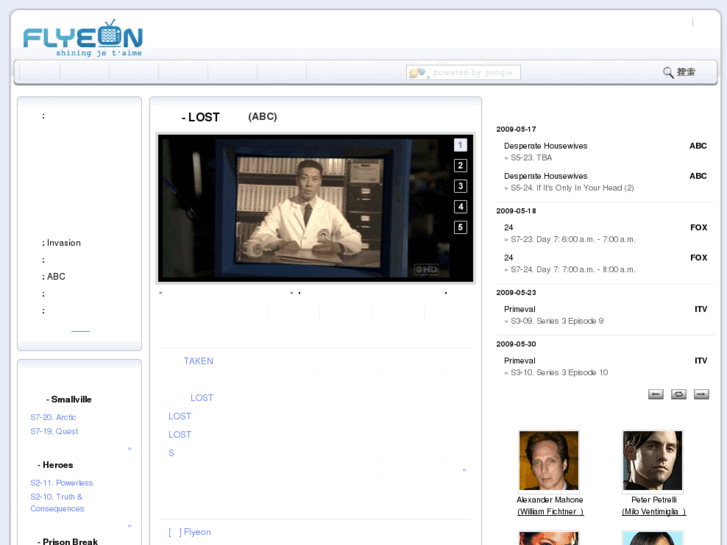
Task: Go to previous schedule page arrow
Action: click(656, 394)
